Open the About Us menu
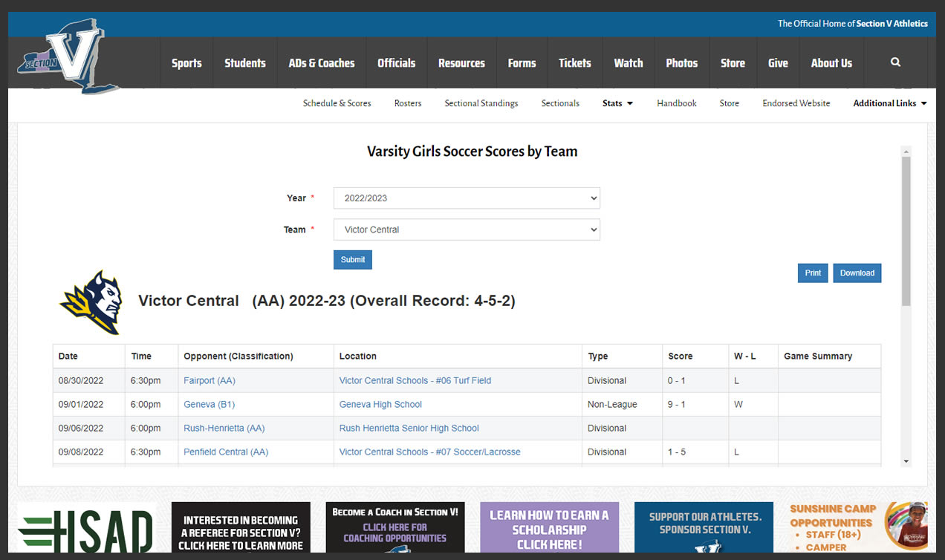Viewport: 945px width, 560px height. click(831, 63)
